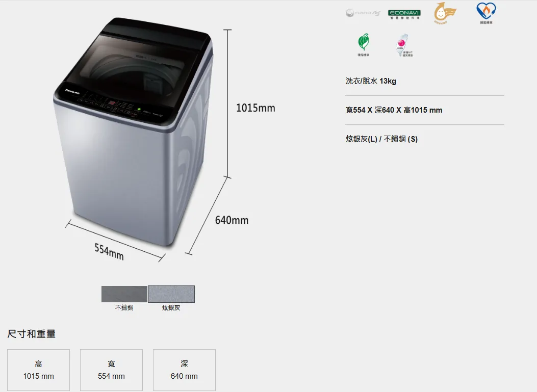Click the green ECONAVI badge
Screen dimensions: 537x392
tap(404, 14)
